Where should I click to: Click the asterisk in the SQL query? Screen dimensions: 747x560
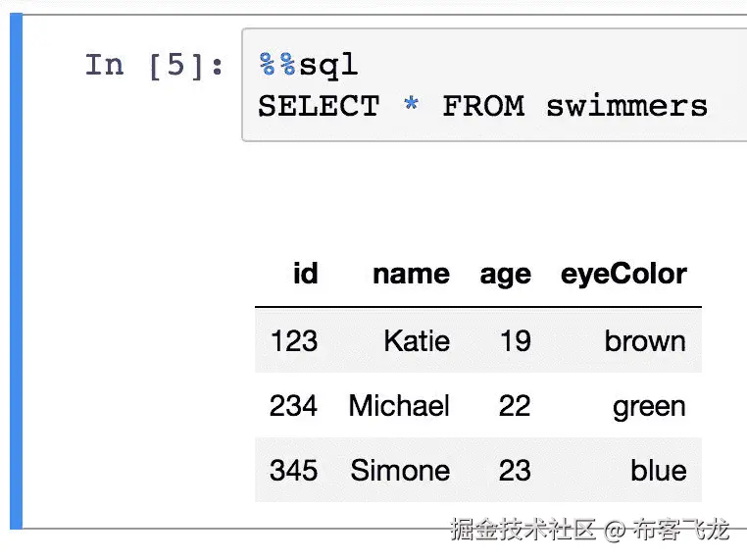click(411, 106)
